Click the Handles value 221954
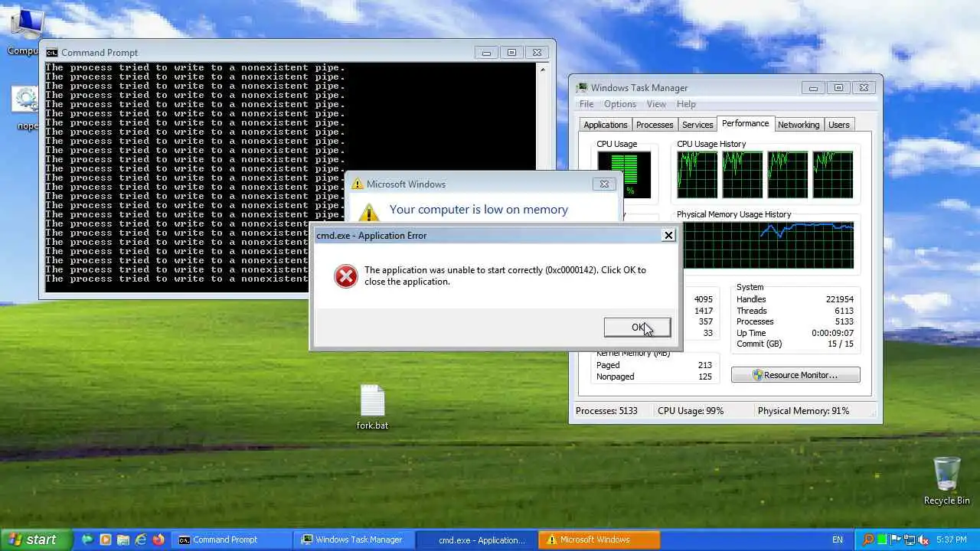980x551 pixels. [839, 299]
